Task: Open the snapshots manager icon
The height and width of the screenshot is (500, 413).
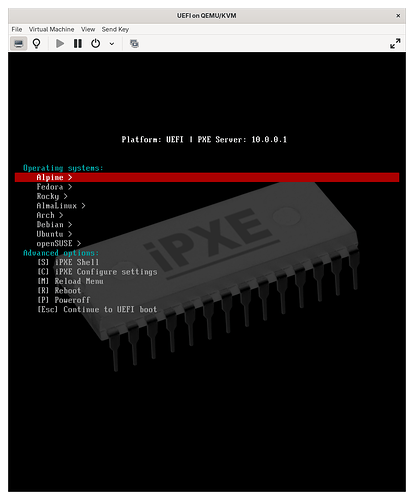Action: tap(134, 44)
